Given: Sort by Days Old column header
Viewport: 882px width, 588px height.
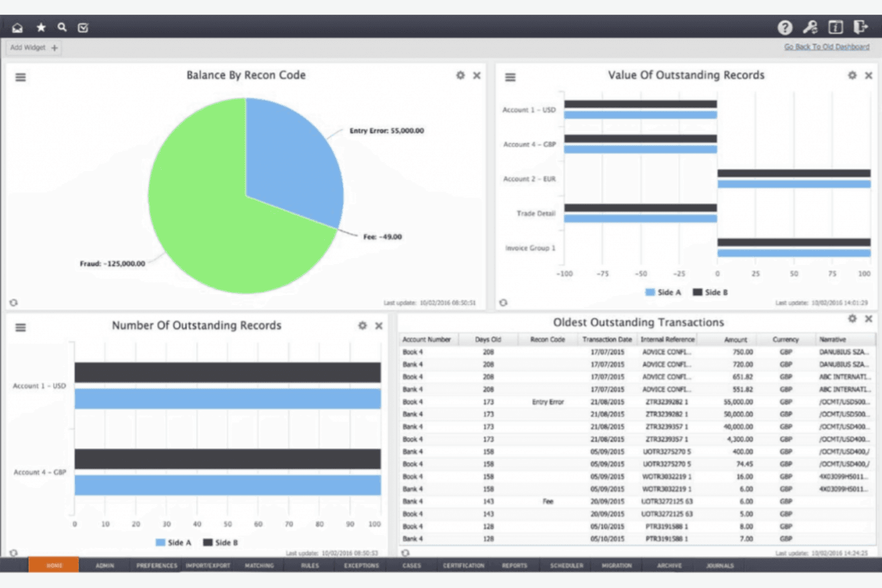Looking at the screenshot, I should pos(488,340).
